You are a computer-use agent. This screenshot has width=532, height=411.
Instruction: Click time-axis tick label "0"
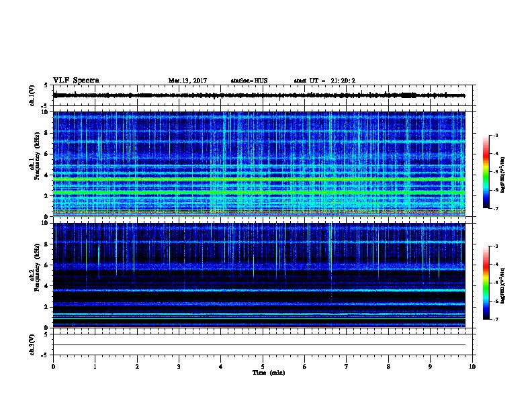[x=53, y=366]
